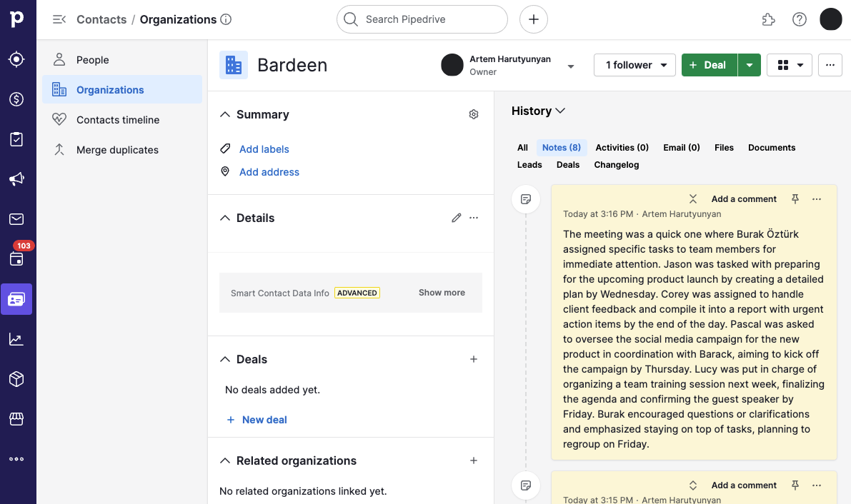The width and height of the screenshot is (851, 504).
Task: Select the Files tab
Action: coord(724,148)
